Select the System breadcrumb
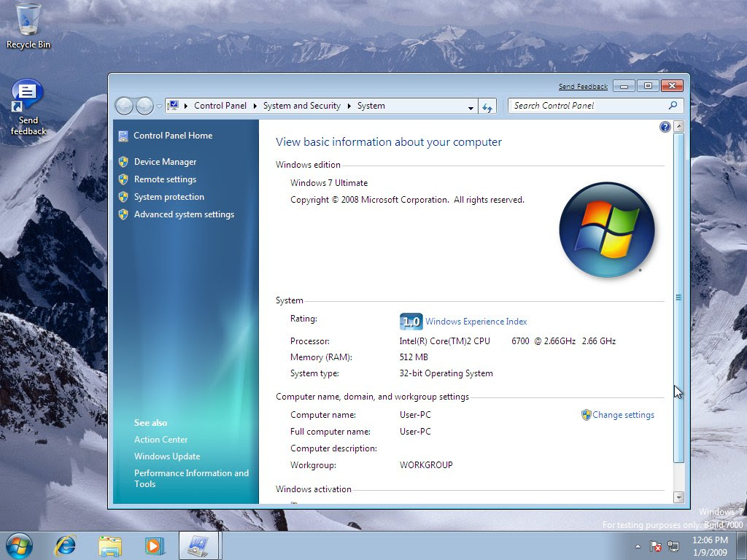 (371, 106)
